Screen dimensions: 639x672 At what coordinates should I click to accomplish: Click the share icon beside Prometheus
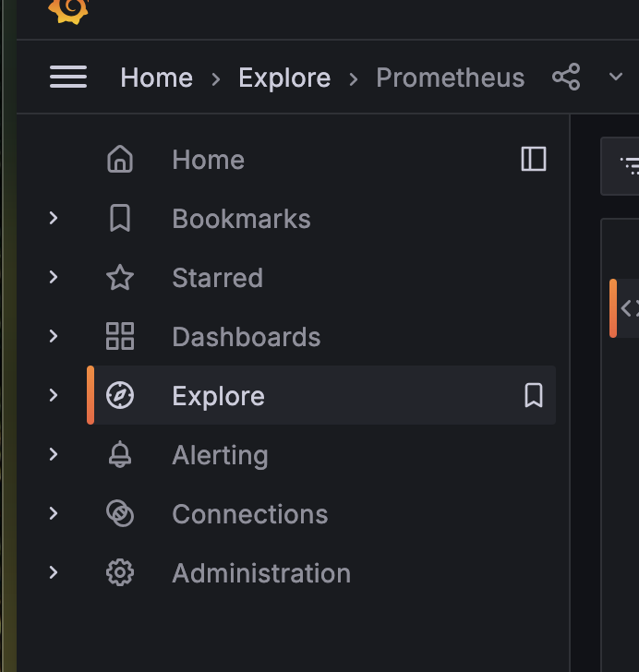point(566,78)
